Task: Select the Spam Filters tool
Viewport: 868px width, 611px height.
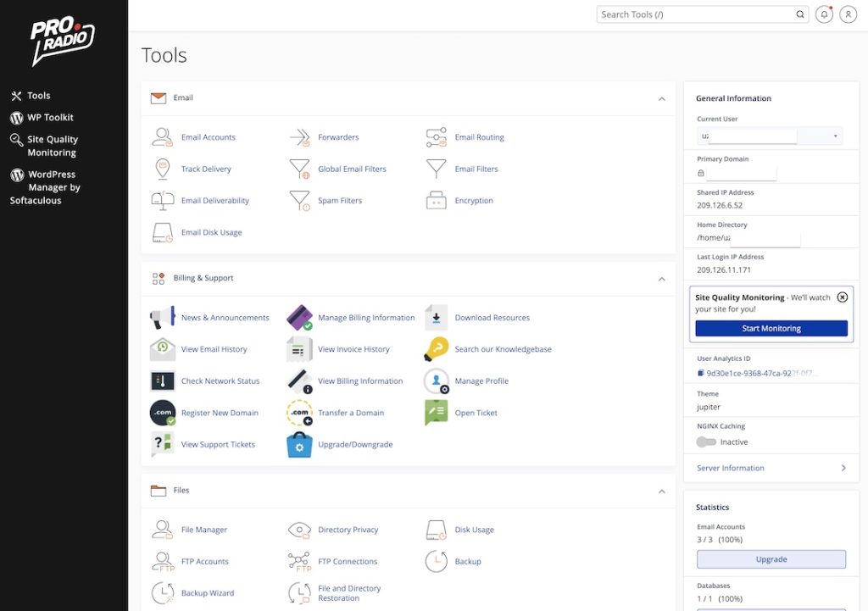Action: coord(340,200)
